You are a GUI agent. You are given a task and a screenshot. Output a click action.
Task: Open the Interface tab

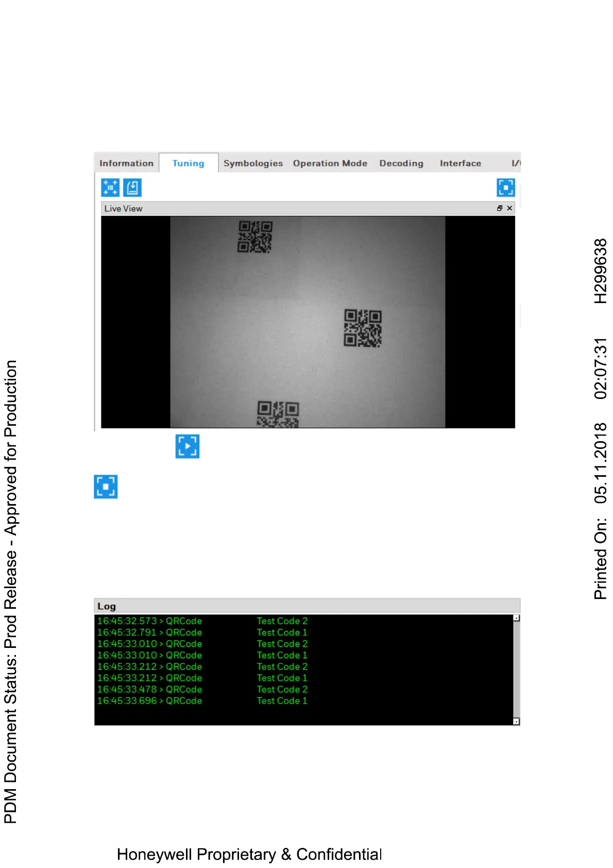pyautogui.click(x=460, y=163)
